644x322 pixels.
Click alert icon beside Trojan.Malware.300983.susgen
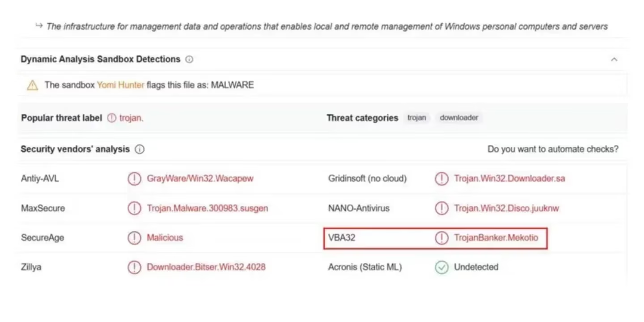tap(134, 208)
